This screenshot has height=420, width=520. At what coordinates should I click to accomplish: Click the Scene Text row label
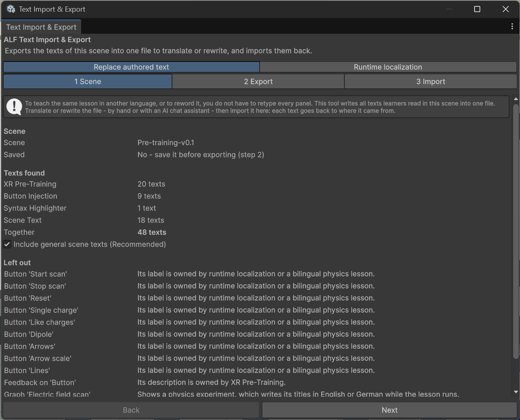(x=23, y=220)
